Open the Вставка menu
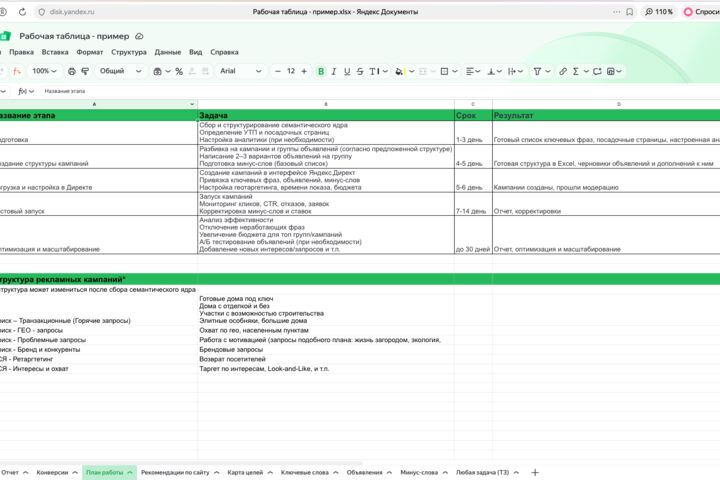Viewport: 720px width, 480px height. [x=55, y=52]
